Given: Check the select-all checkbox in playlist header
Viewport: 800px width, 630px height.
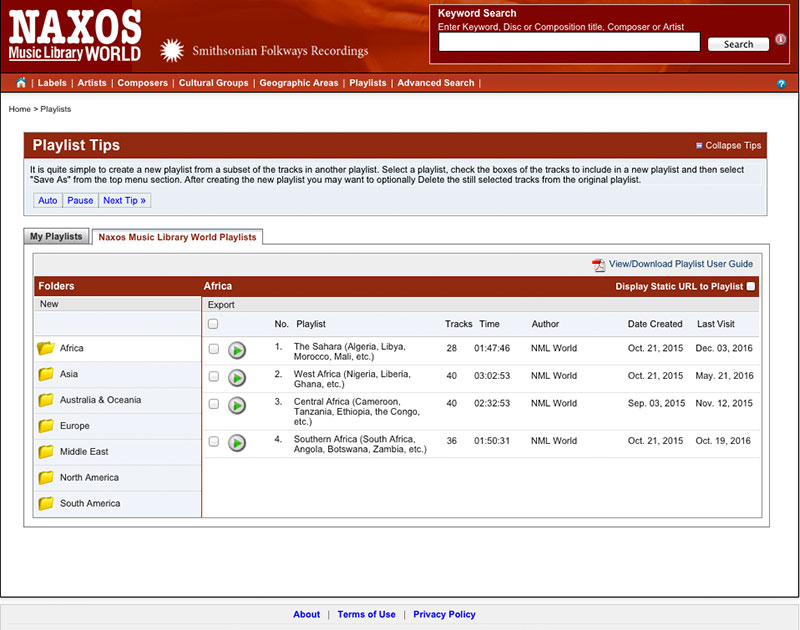Looking at the screenshot, I should [x=213, y=324].
